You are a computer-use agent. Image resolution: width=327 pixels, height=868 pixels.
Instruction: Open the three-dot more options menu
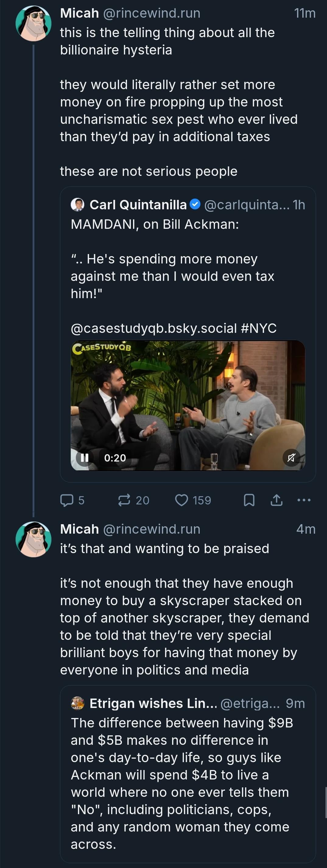(x=304, y=500)
